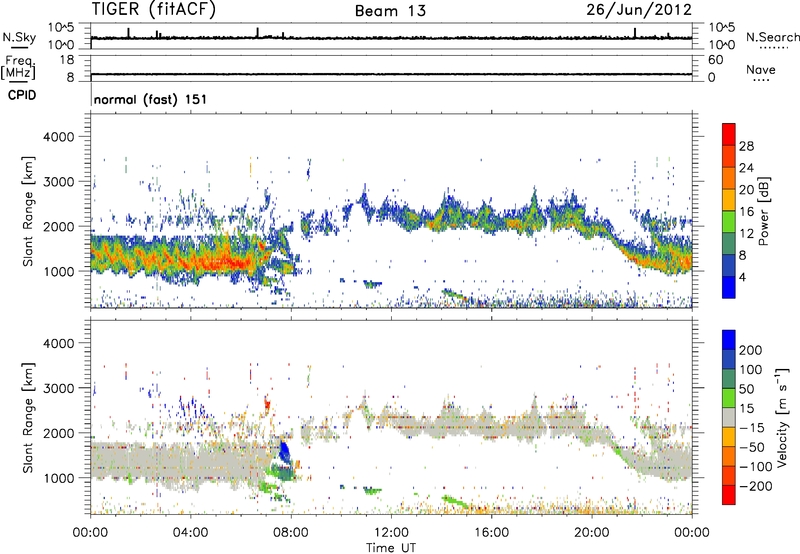Select the 'N.Sky' axis label
800x554 pixels.
coord(19,37)
